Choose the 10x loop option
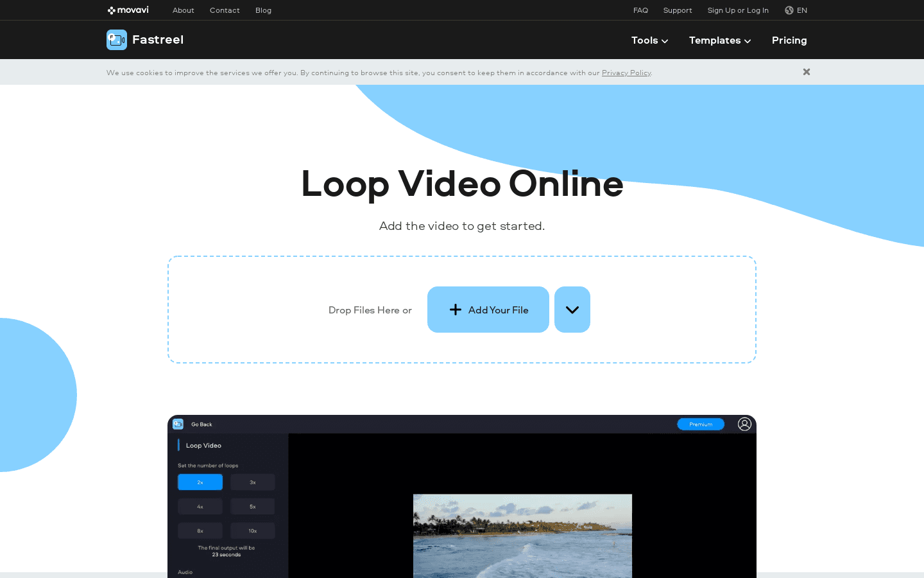This screenshot has height=578, width=924. 253,531
